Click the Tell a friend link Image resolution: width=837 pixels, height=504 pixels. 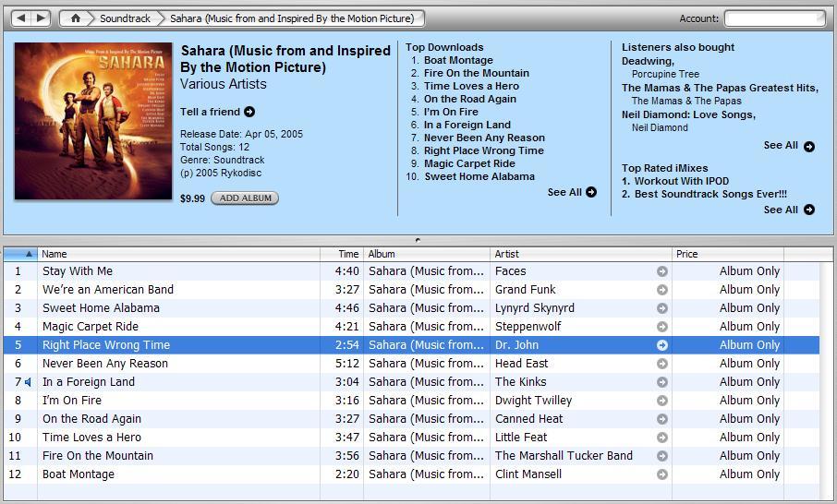pyautogui.click(x=210, y=112)
